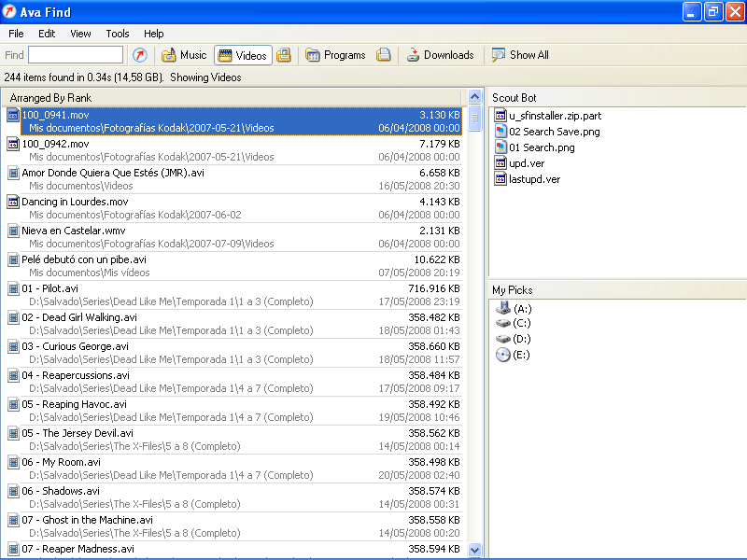Start the search with the compass icon
This screenshot has height=560, width=747.
tap(139, 54)
